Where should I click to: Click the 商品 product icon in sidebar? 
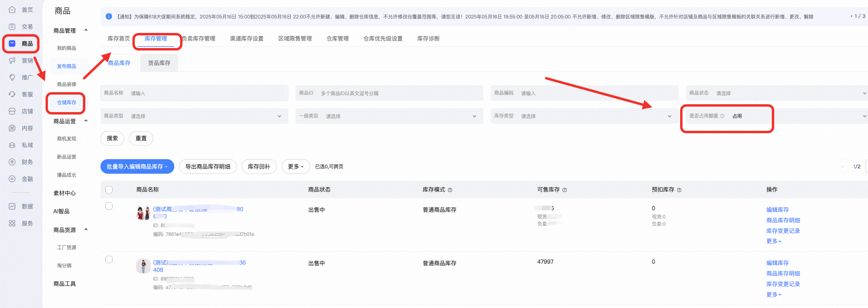[12, 44]
